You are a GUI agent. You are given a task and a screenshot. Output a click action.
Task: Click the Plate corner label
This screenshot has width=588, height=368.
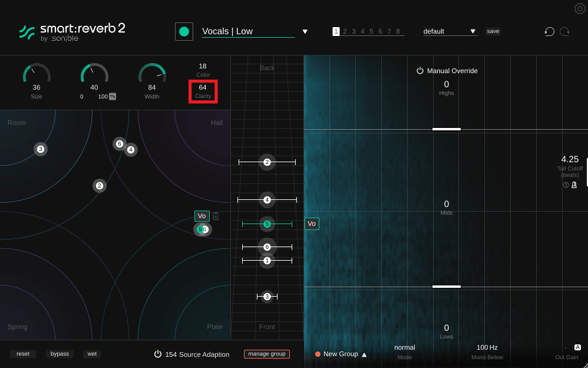coord(215,327)
